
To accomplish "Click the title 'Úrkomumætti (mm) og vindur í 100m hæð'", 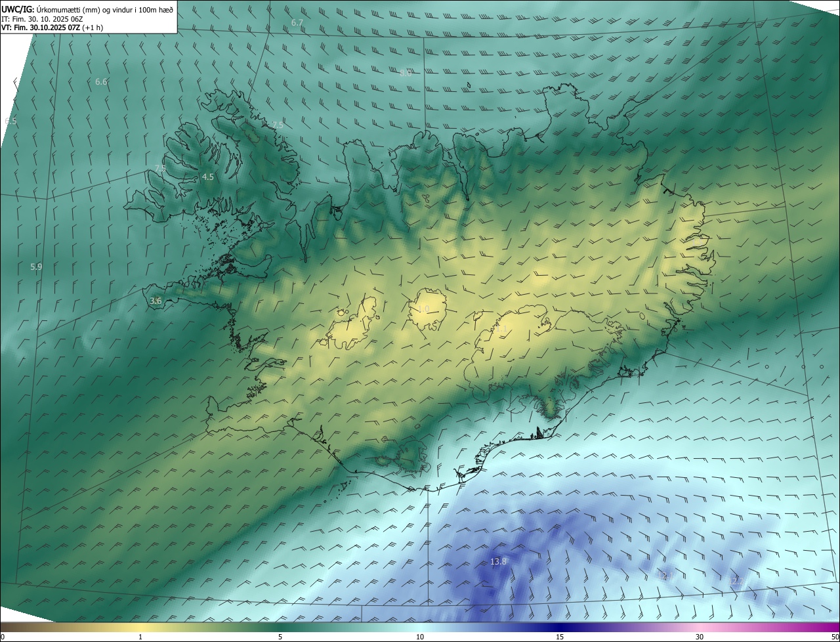I will point(104,11).
